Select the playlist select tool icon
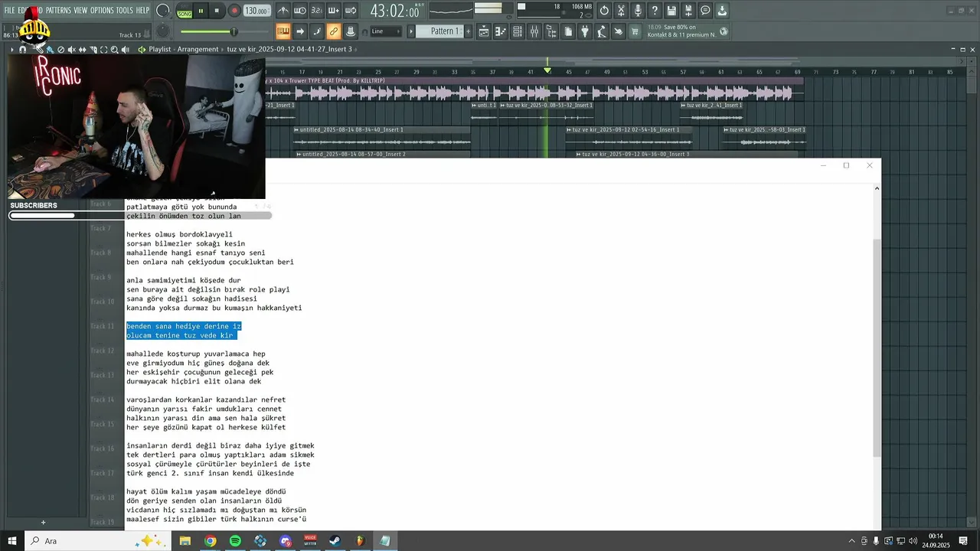 (103, 49)
